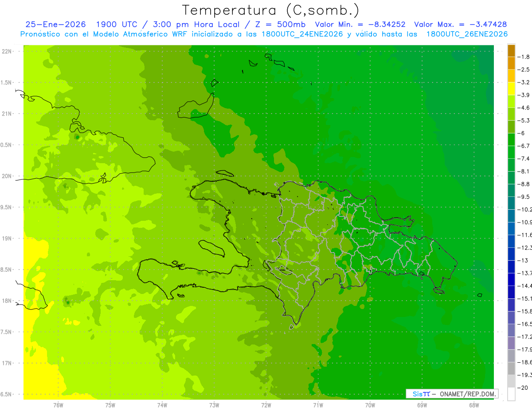Screen dimensions: 532x411
Task: Click the '1900 UTC' time label
Action: [x=117, y=24]
